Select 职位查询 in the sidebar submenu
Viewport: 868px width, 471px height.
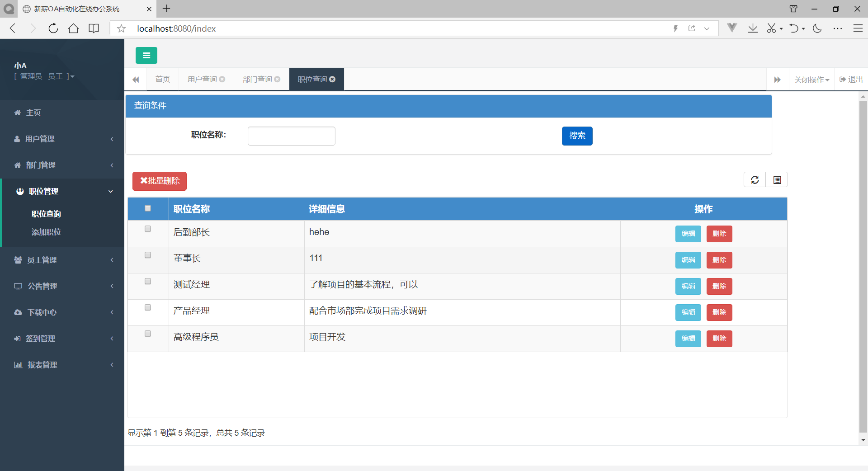[46, 214]
